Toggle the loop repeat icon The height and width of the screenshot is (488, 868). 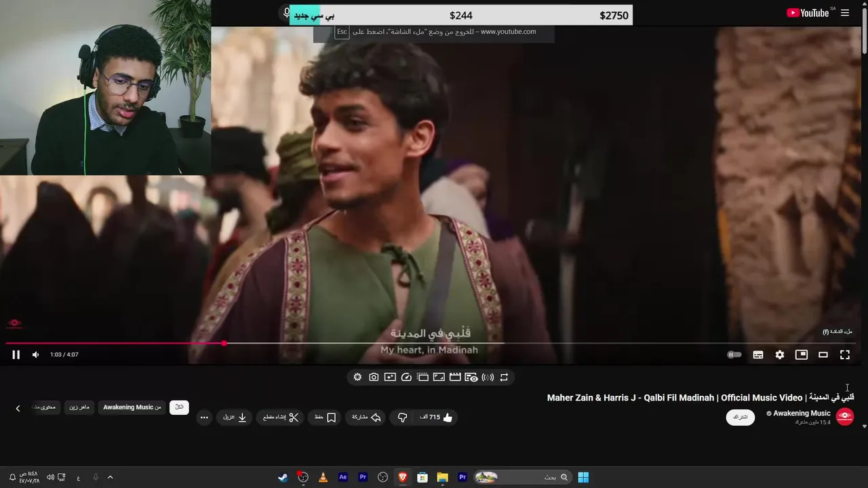tap(504, 377)
